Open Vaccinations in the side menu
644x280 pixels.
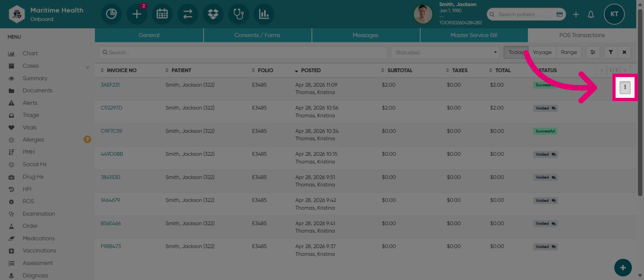pyautogui.click(x=39, y=251)
